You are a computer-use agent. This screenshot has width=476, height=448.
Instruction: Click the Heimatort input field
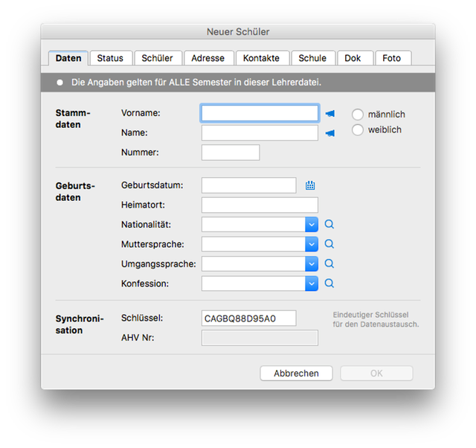pyautogui.click(x=260, y=205)
